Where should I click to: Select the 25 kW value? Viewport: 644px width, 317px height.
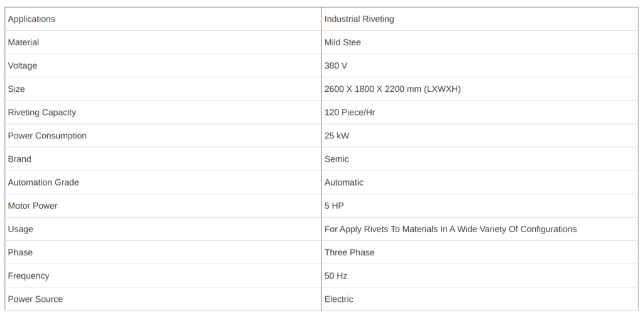click(x=337, y=135)
